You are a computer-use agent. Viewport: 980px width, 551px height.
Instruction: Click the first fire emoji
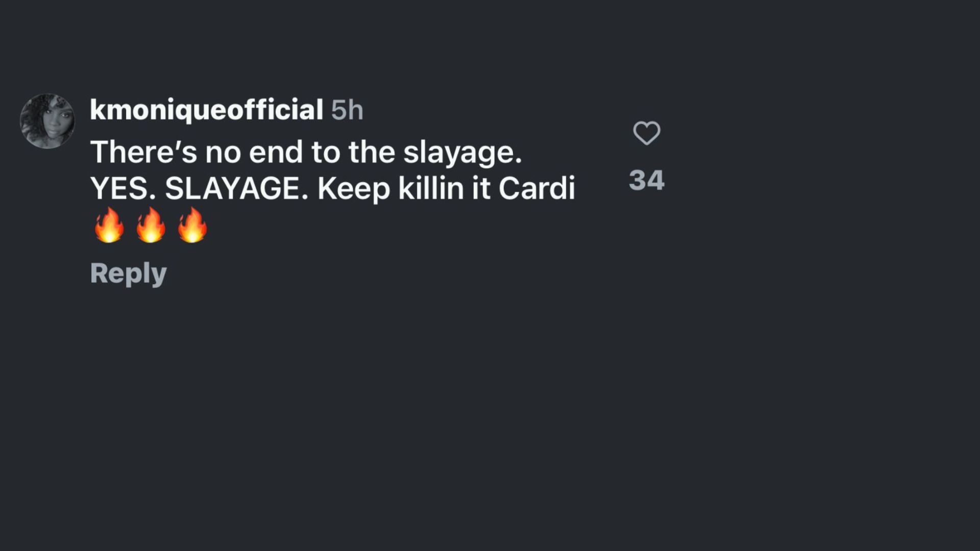click(109, 225)
